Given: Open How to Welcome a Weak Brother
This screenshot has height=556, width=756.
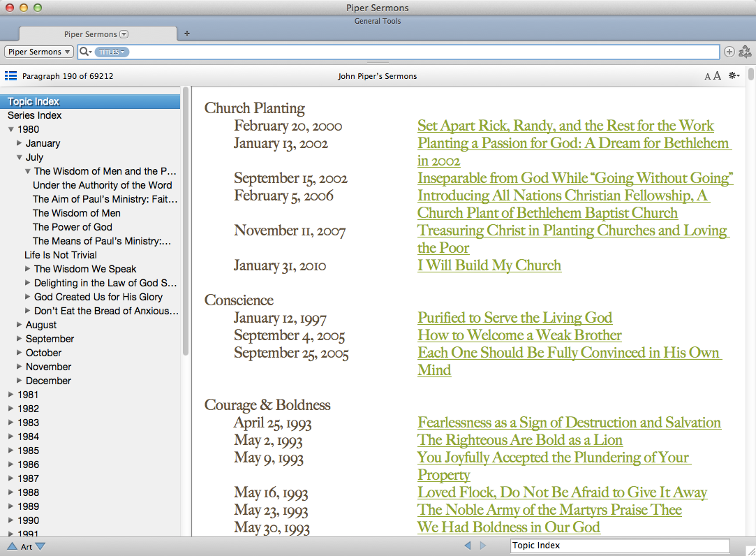Looking at the screenshot, I should click(520, 335).
